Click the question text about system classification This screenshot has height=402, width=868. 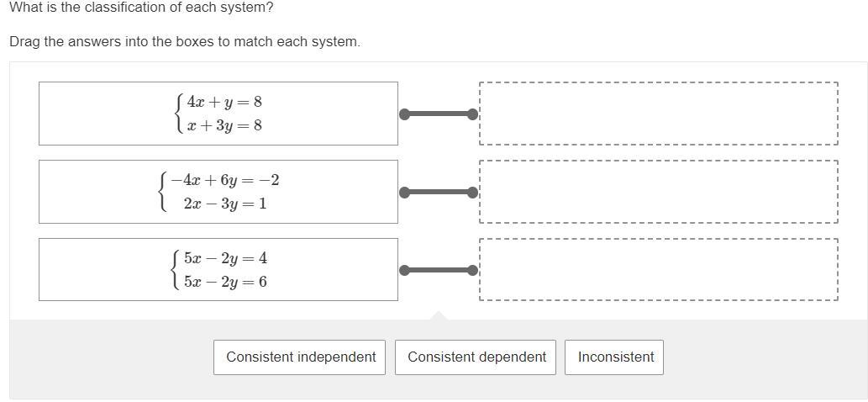pyautogui.click(x=141, y=8)
